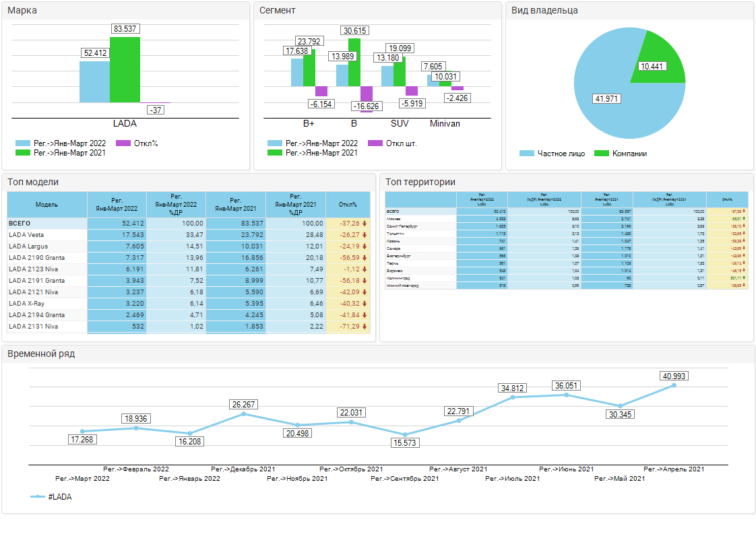The width and height of the screenshot is (756, 534).
Task: Click red down arrow in LADA 2131 Niva row
Action: [365, 327]
